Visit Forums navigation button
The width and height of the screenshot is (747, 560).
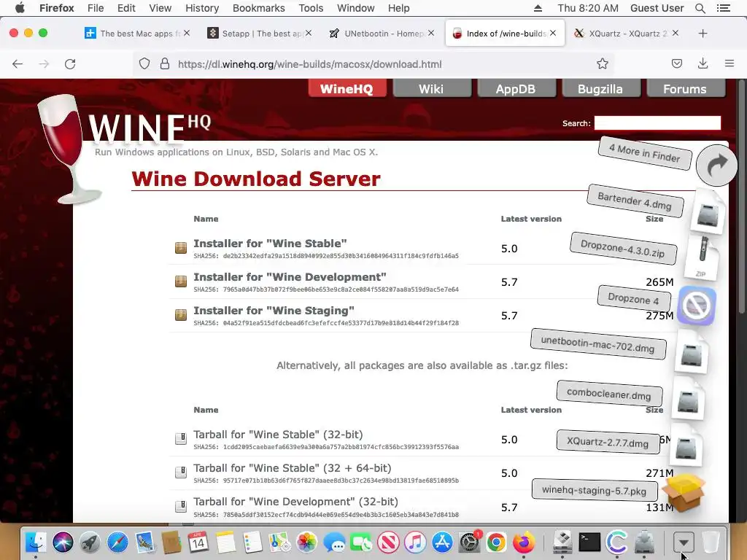click(684, 89)
